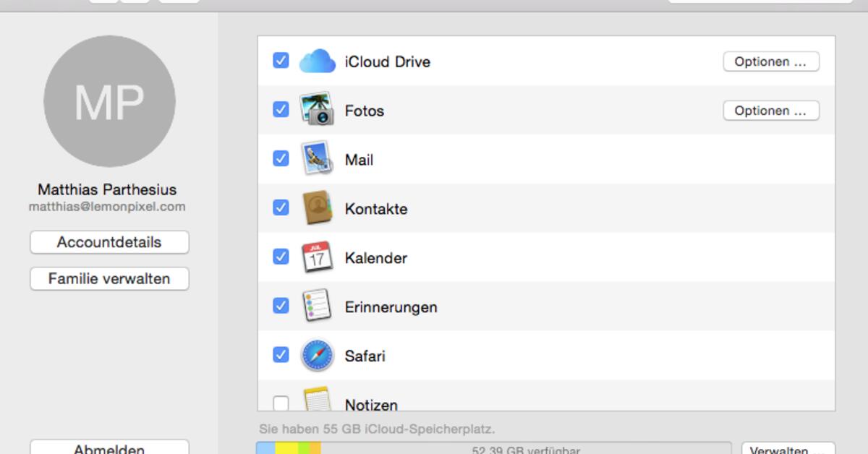Click the Kontakte address book icon

(x=317, y=208)
